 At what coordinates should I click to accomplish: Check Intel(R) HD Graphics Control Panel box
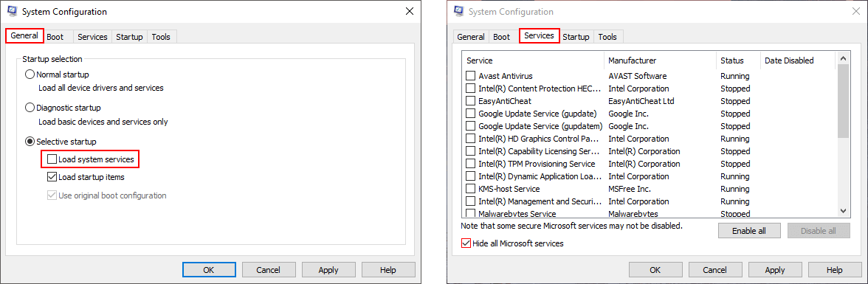(x=471, y=139)
